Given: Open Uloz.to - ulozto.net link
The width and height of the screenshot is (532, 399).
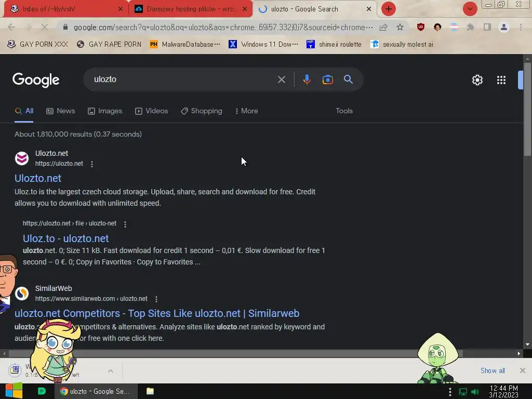Looking at the screenshot, I should tap(65, 238).
